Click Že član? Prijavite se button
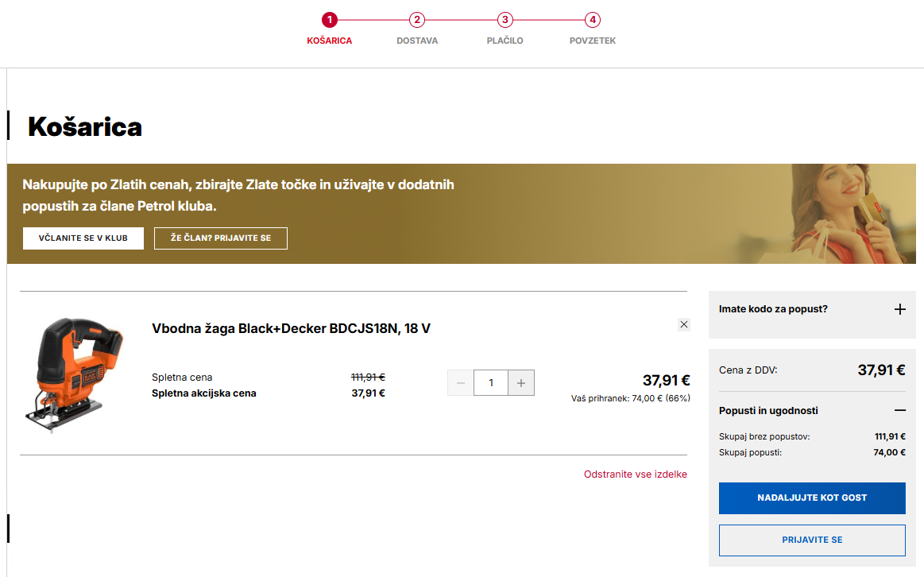The width and height of the screenshot is (924, 577). [221, 238]
